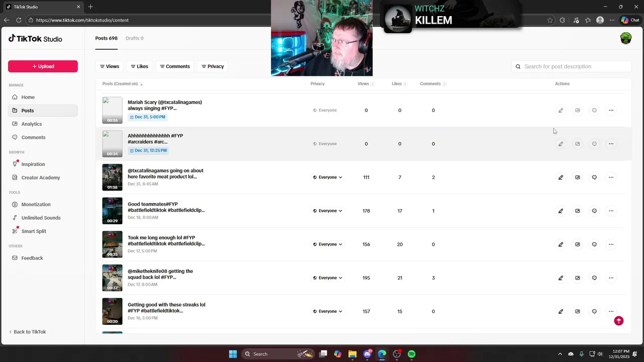
Task: Open the browser Extensions icon
Action: point(562,20)
